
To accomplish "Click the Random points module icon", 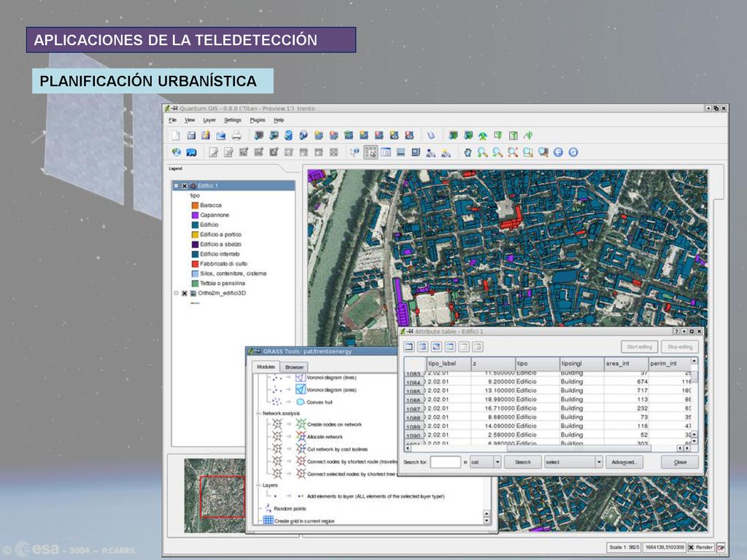I will point(268,508).
